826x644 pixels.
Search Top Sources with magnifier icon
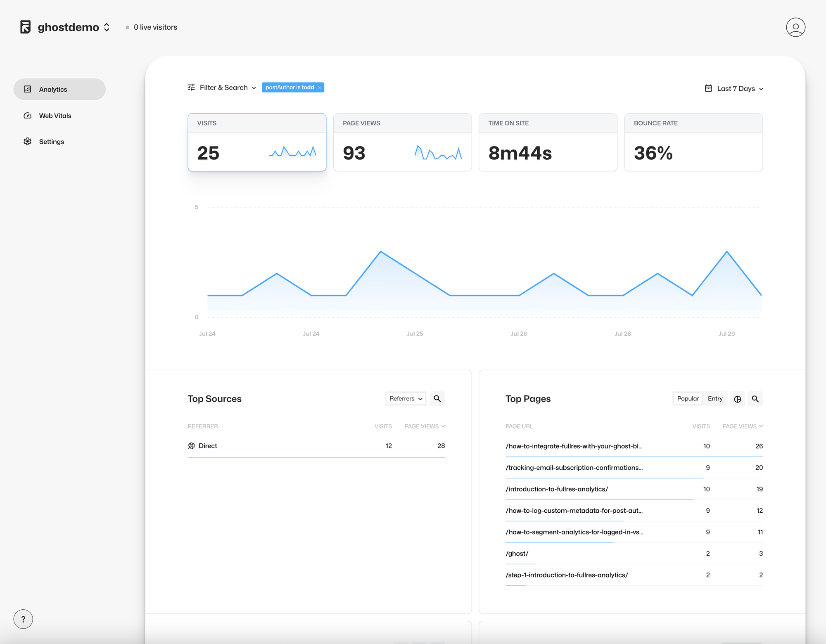coord(437,399)
